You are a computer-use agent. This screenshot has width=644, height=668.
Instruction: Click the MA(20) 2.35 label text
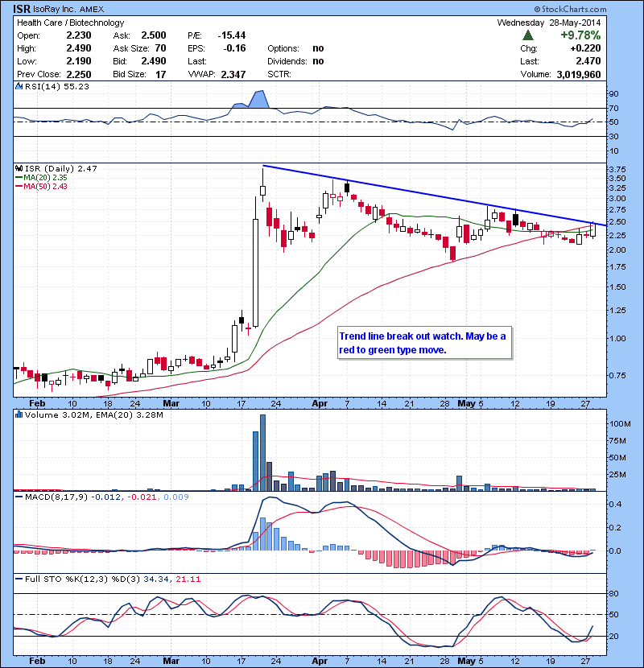(45, 178)
